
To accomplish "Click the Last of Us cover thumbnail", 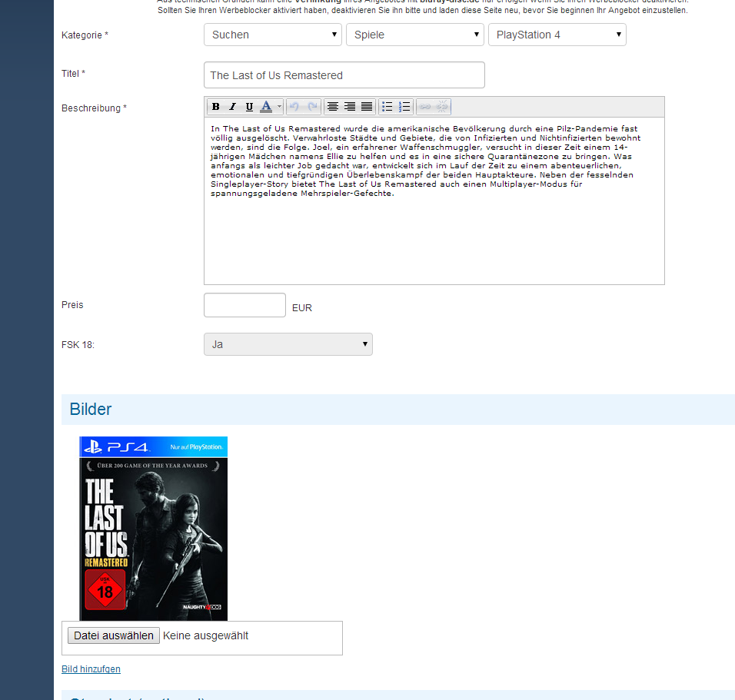I will point(153,529).
